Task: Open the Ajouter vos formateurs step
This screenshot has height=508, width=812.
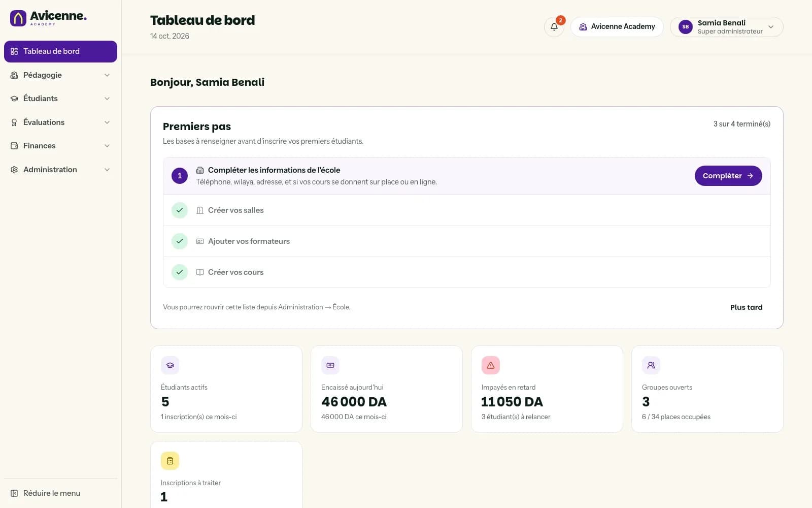Action: [x=467, y=241]
